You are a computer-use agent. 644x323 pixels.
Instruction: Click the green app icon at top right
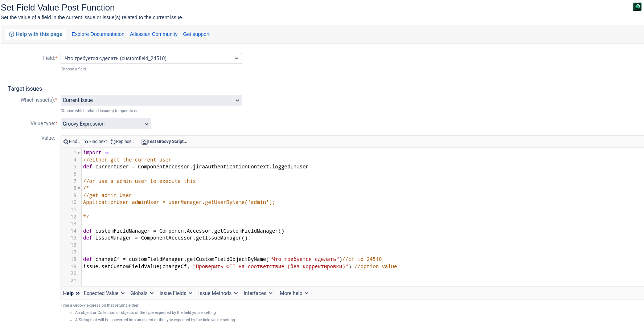pyautogui.click(x=637, y=7)
